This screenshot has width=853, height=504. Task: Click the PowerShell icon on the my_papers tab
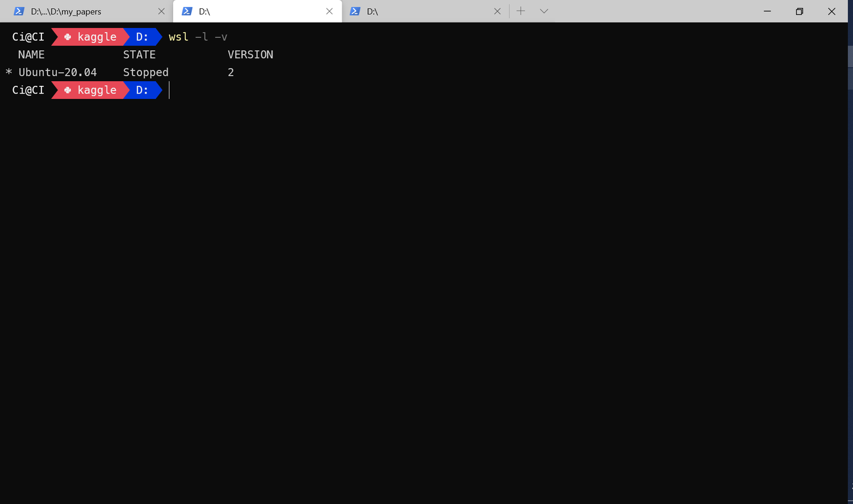tap(19, 11)
